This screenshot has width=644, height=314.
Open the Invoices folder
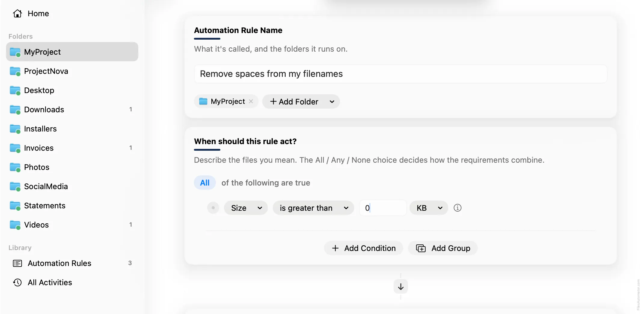72,148
